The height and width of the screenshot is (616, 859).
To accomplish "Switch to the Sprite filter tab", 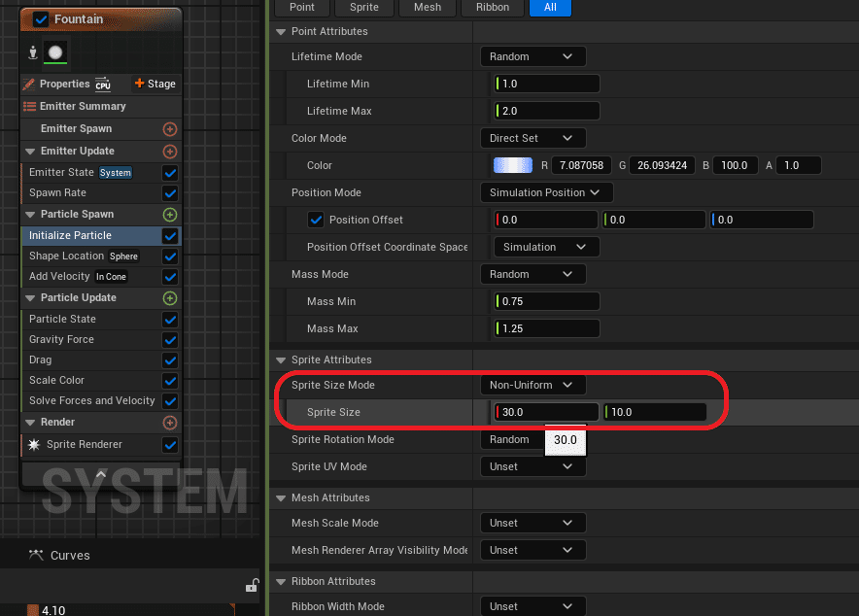I will click(x=364, y=8).
